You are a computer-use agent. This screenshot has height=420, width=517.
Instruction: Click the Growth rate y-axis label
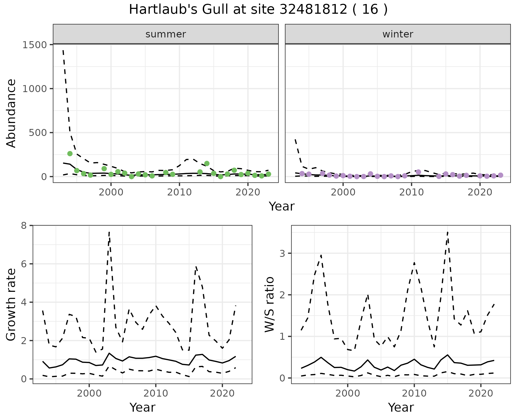pos(11,304)
